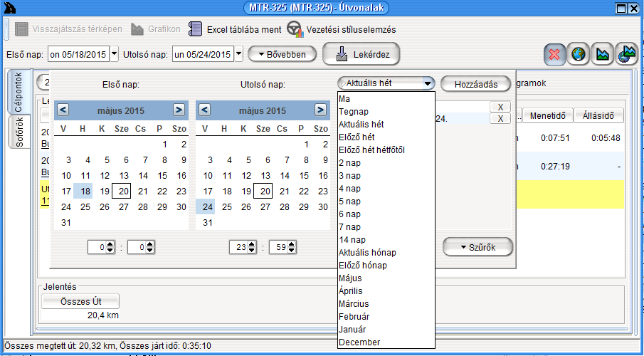Screen dimensions: 644x356
Task: Expand the Bővebben options
Action: pyautogui.click(x=281, y=54)
